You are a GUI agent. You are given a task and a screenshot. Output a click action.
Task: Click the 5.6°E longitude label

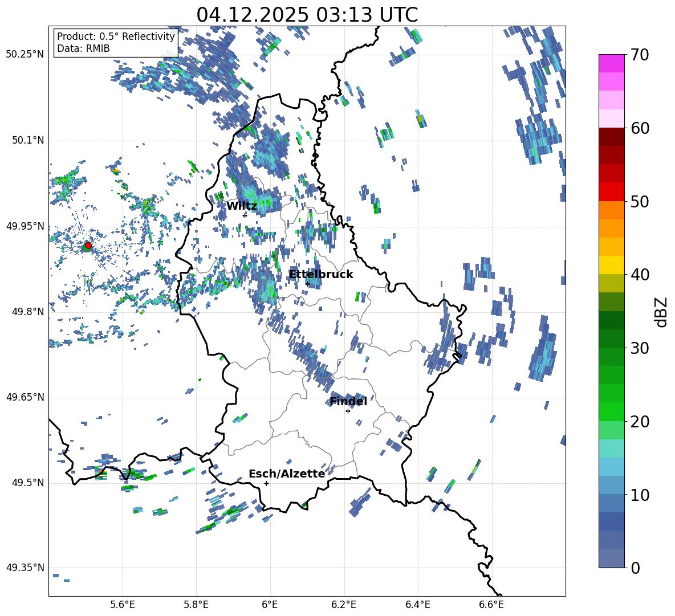123,605
